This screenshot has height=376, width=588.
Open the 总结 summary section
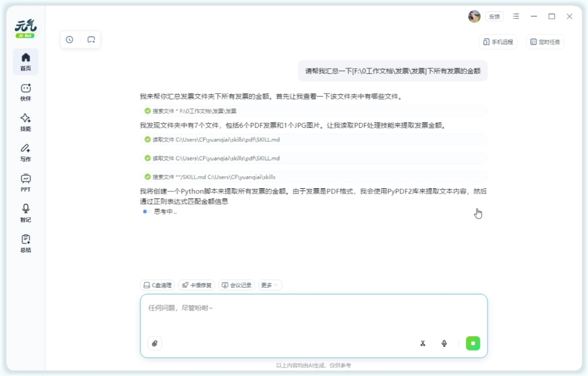[x=26, y=243]
